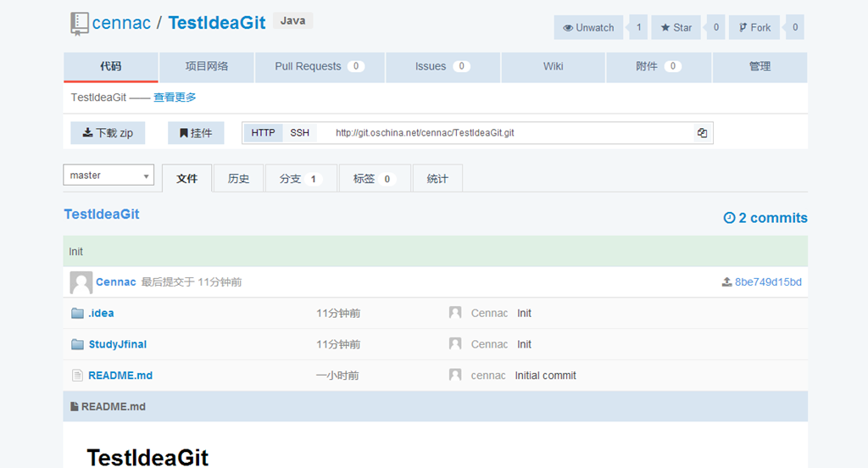Open the .idea folder
Image resolution: width=868 pixels, height=468 pixels.
point(102,313)
